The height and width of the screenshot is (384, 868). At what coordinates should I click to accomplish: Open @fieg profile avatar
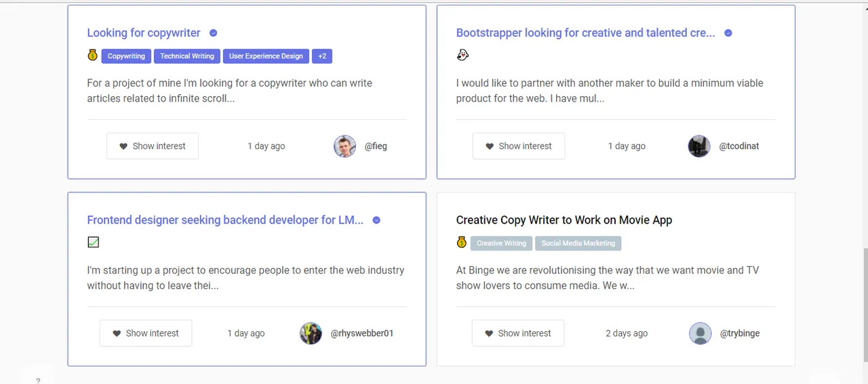[344, 146]
